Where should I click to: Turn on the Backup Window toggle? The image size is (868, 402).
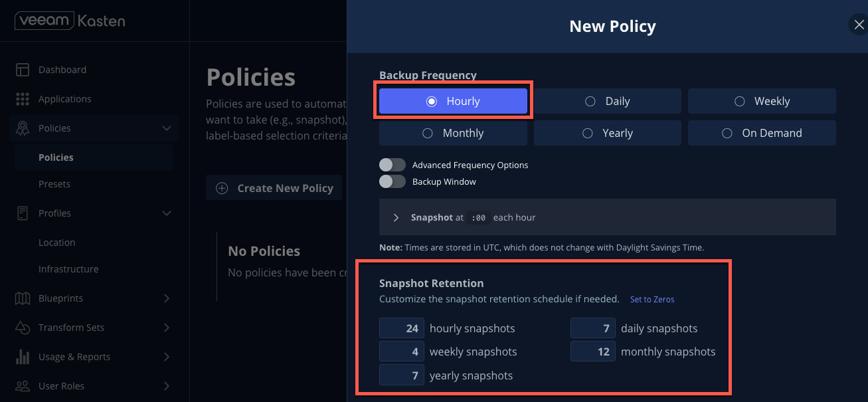pos(392,181)
